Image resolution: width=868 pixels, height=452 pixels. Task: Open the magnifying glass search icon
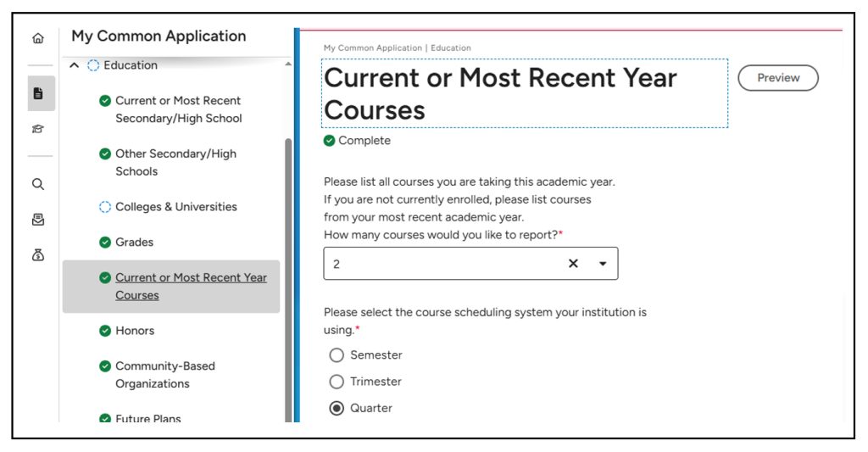pyautogui.click(x=37, y=184)
